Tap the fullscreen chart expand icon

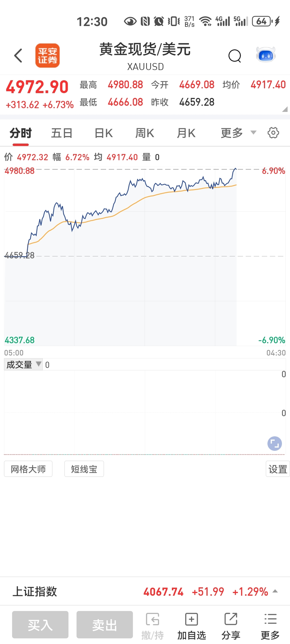(274, 443)
